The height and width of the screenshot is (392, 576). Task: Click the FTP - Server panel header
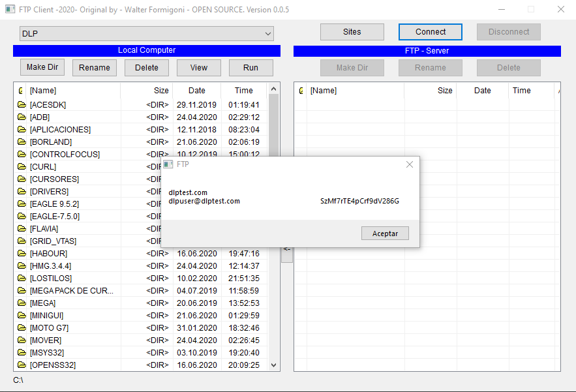point(427,51)
